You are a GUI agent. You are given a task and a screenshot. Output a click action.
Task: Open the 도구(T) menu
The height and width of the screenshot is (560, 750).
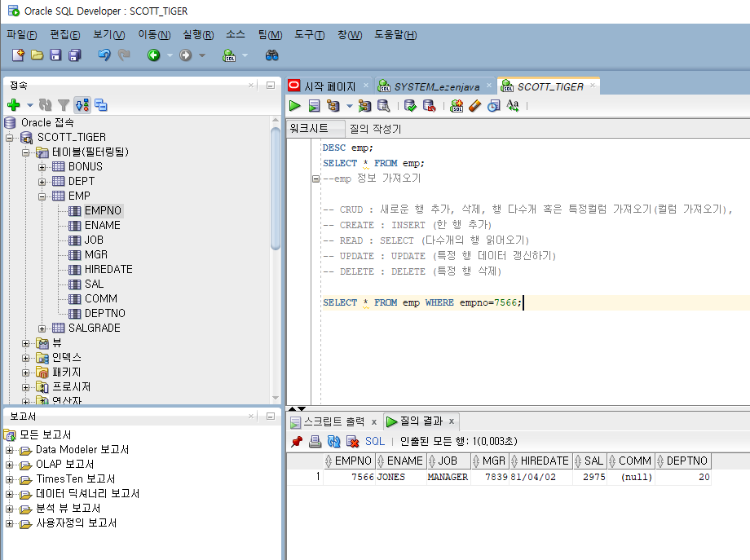[x=310, y=35]
